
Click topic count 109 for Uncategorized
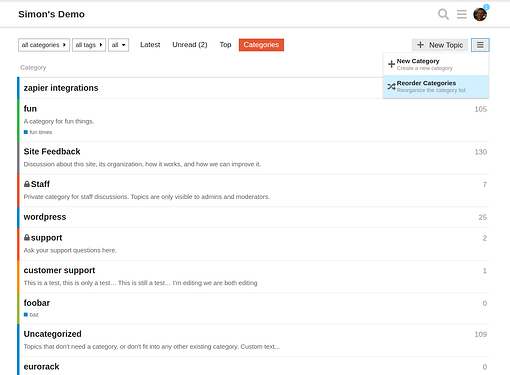(x=480, y=334)
